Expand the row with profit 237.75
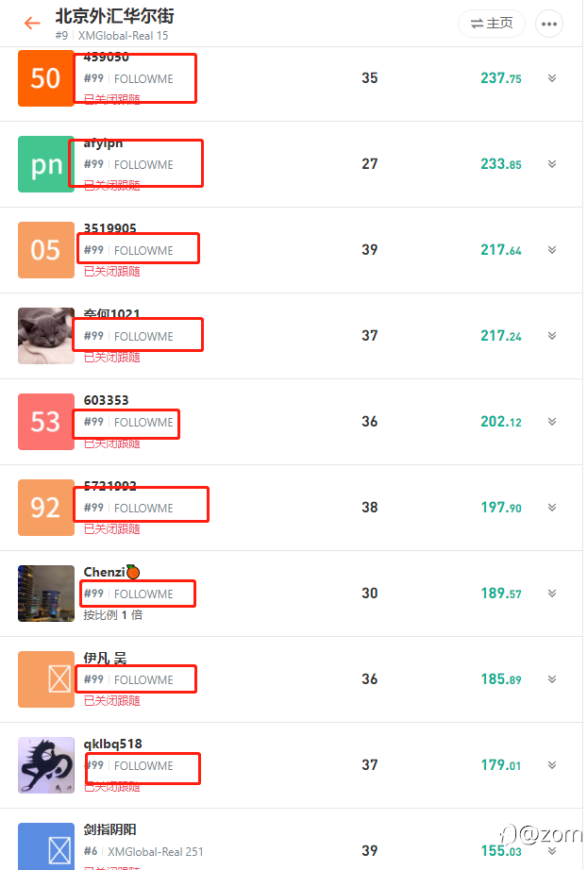 click(x=552, y=78)
